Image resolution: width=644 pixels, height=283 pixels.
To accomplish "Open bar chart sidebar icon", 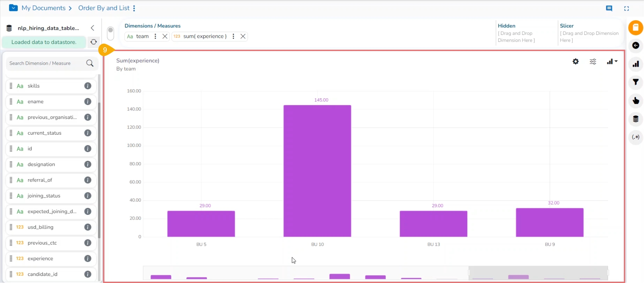I will coord(636,64).
